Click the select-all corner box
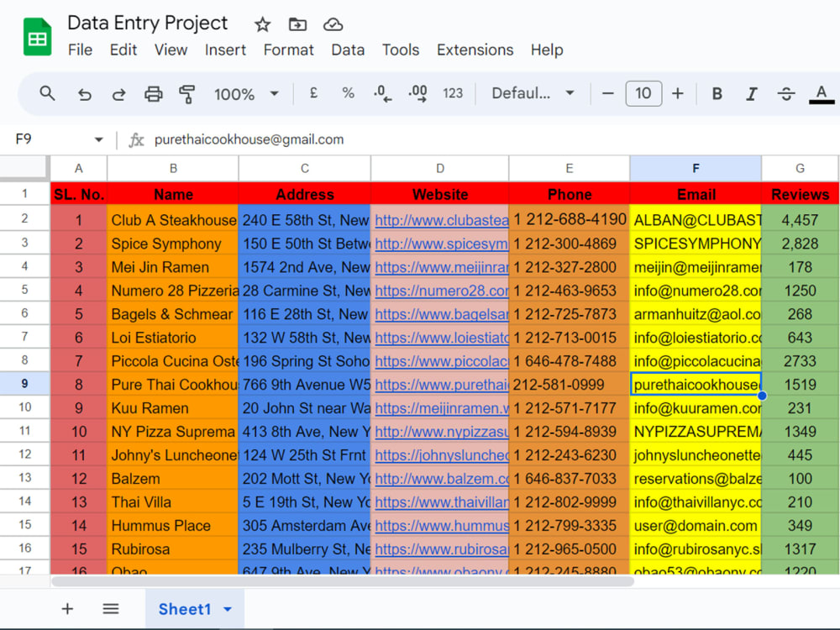840x630 pixels. click(x=24, y=168)
